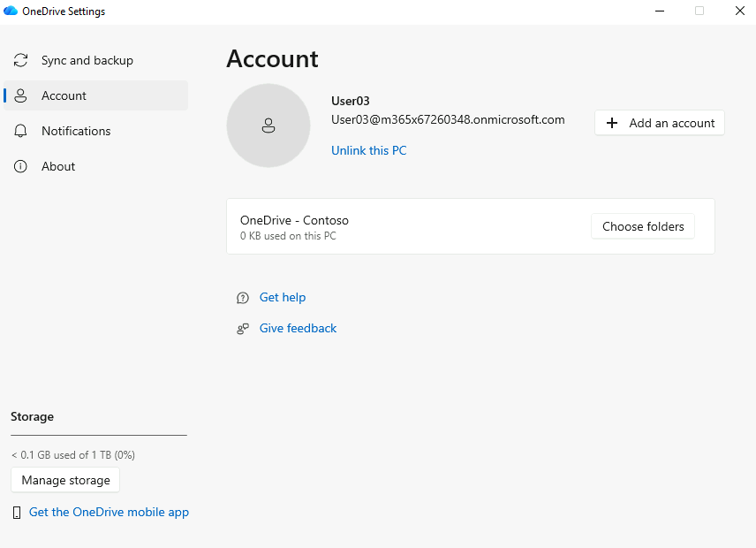
Task: Click the storage usage 0.1 GB of 1 TB text
Action: [72, 455]
